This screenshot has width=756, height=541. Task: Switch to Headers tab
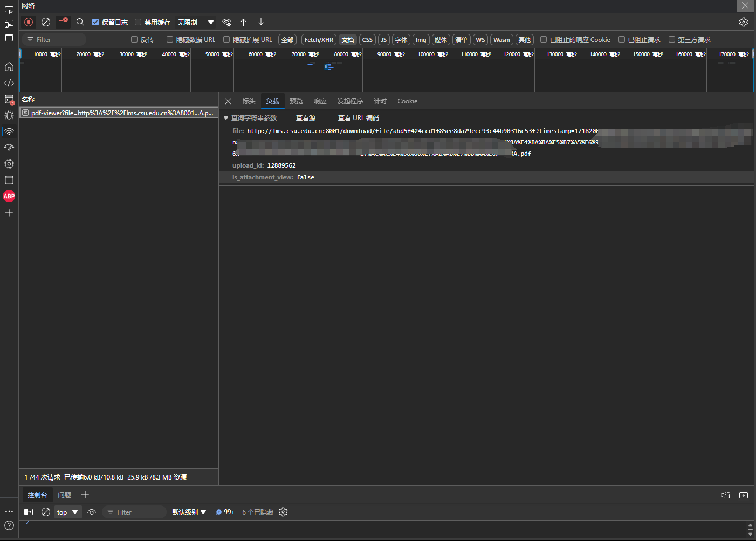249,101
